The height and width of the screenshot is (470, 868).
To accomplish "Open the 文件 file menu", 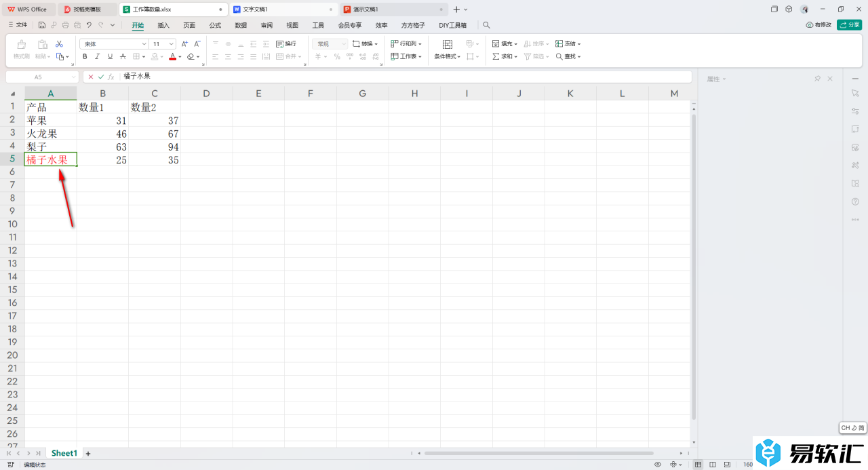I will 18,25.
